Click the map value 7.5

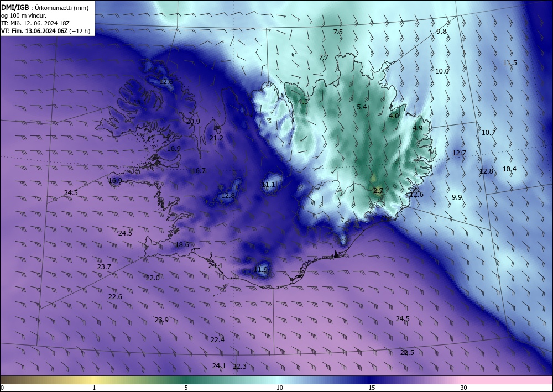click(338, 32)
